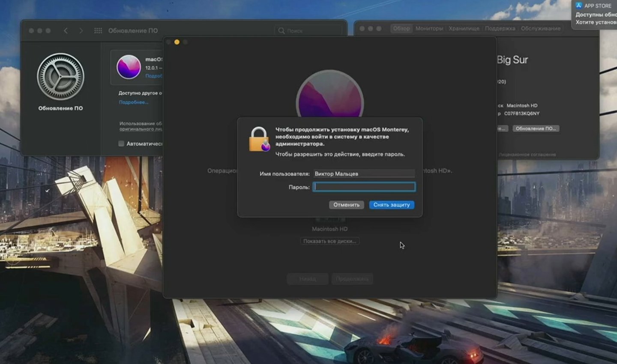Switch to the Мониторы tab
The width and height of the screenshot is (617, 364).
[429, 28]
